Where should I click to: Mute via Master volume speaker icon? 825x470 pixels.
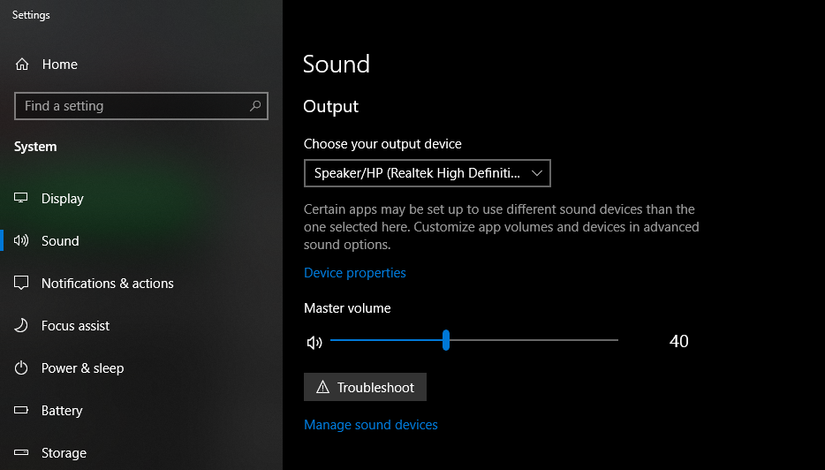pos(314,343)
